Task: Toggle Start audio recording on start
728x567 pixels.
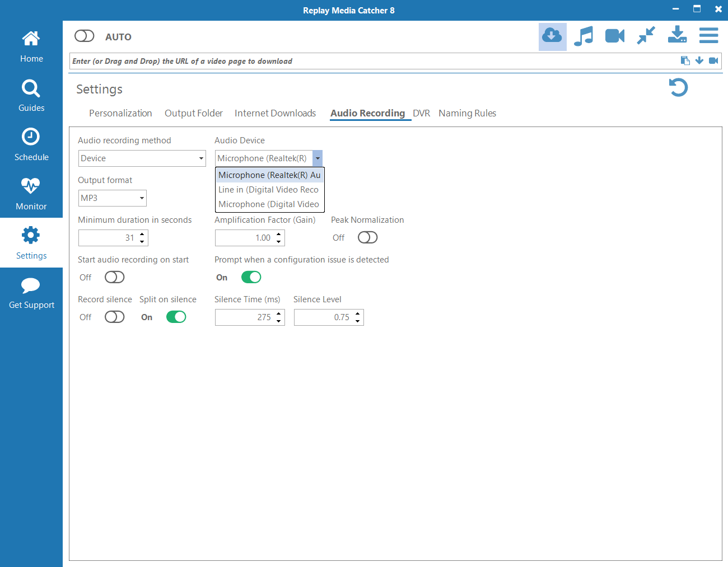Action: [115, 277]
